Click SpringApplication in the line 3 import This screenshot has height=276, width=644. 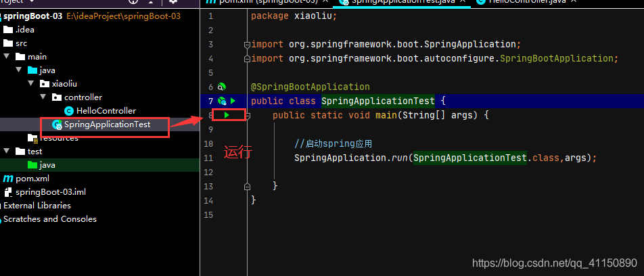470,45
